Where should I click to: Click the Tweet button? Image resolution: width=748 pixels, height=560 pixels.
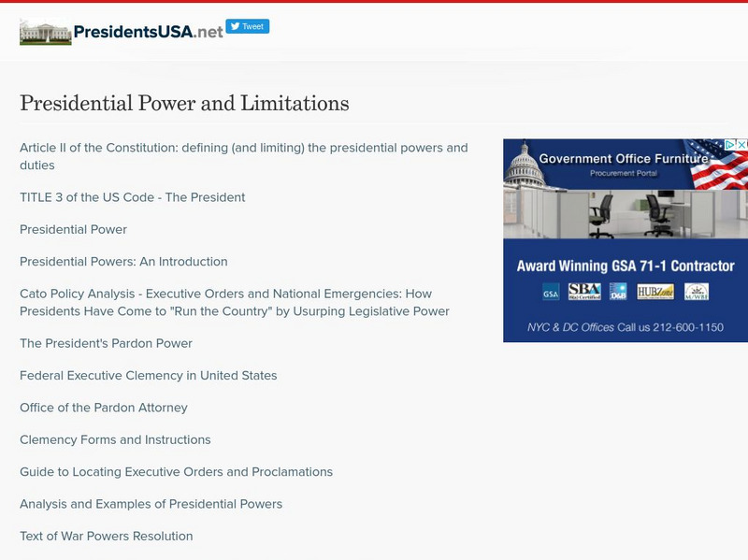tap(248, 26)
